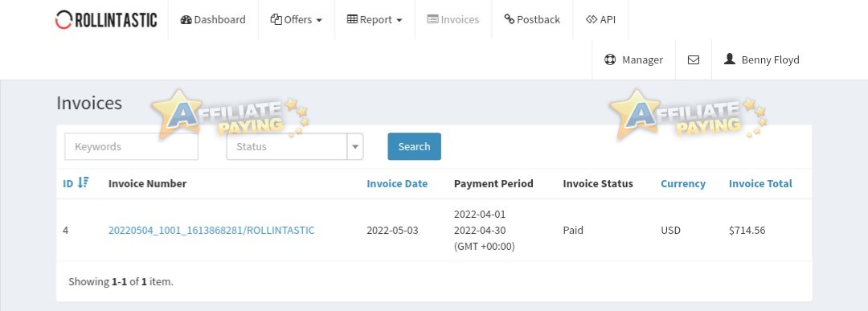Open the mail envelope icon

[694, 59]
